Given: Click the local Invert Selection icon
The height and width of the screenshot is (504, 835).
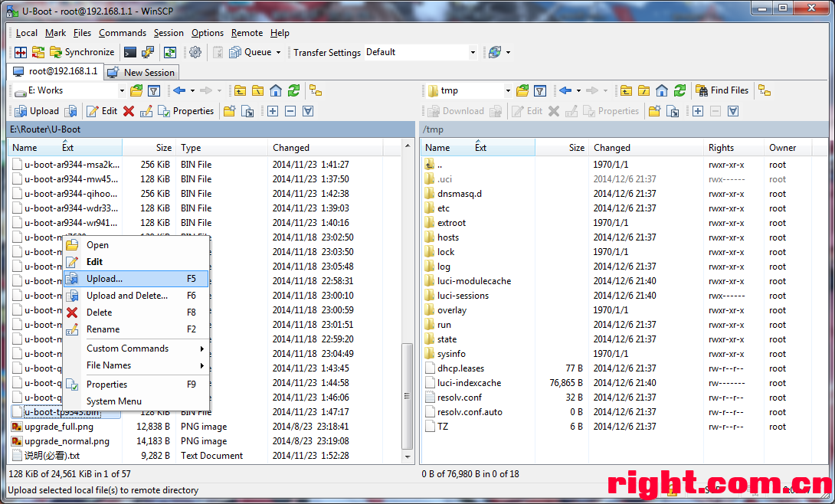Looking at the screenshot, I should click(x=308, y=111).
